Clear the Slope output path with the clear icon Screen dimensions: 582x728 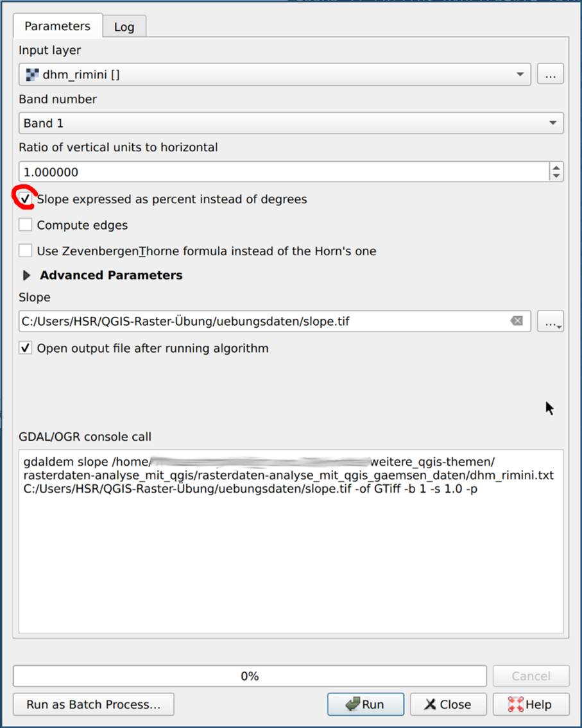coord(517,321)
